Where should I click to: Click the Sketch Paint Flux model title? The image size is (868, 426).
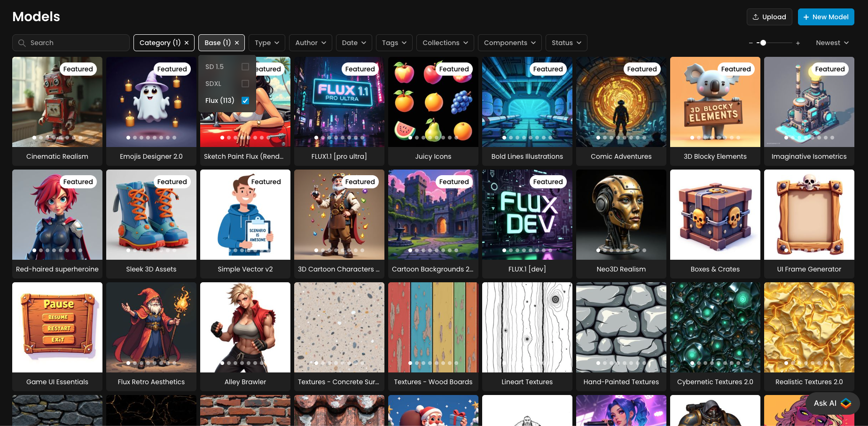tap(244, 156)
